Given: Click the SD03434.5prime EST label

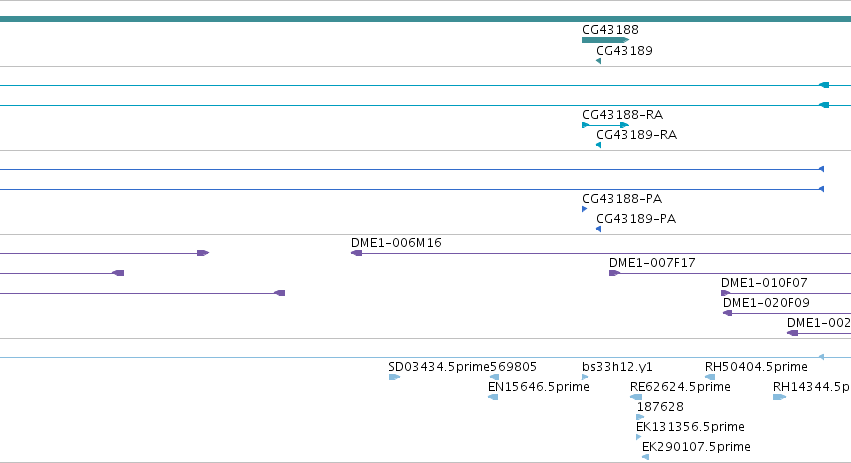Looking at the screenshot, I should (439, 367).
